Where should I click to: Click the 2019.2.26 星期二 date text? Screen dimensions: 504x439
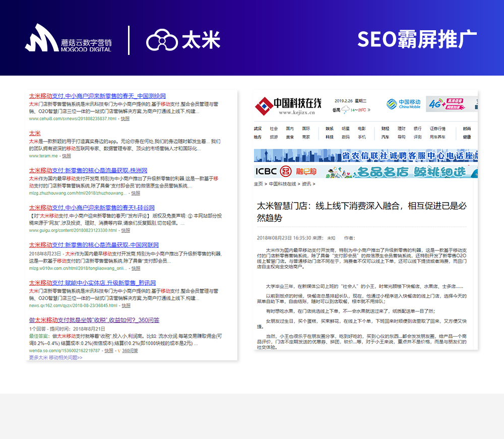click(x=350, y=101)
